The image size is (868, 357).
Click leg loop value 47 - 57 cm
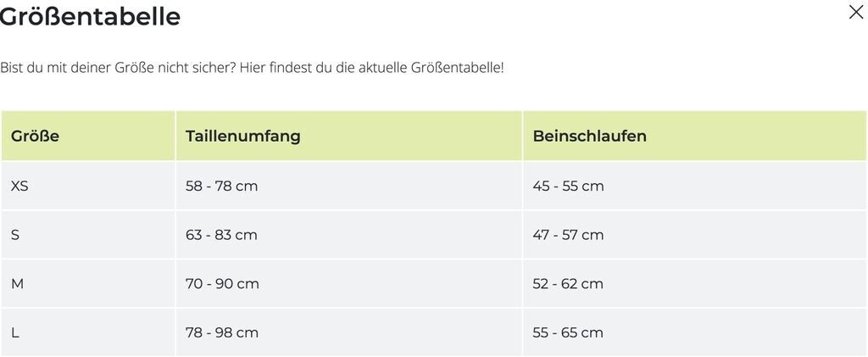[568, 235]
